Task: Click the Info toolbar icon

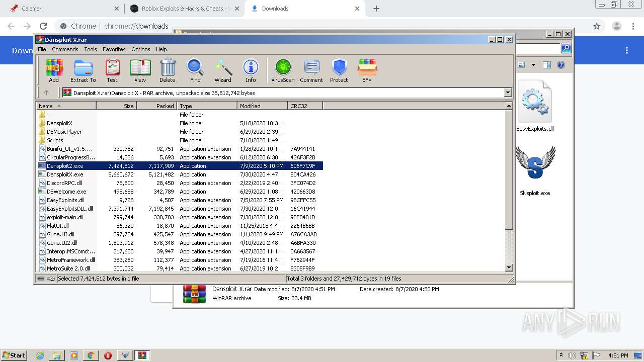Action: pos(251,71)
